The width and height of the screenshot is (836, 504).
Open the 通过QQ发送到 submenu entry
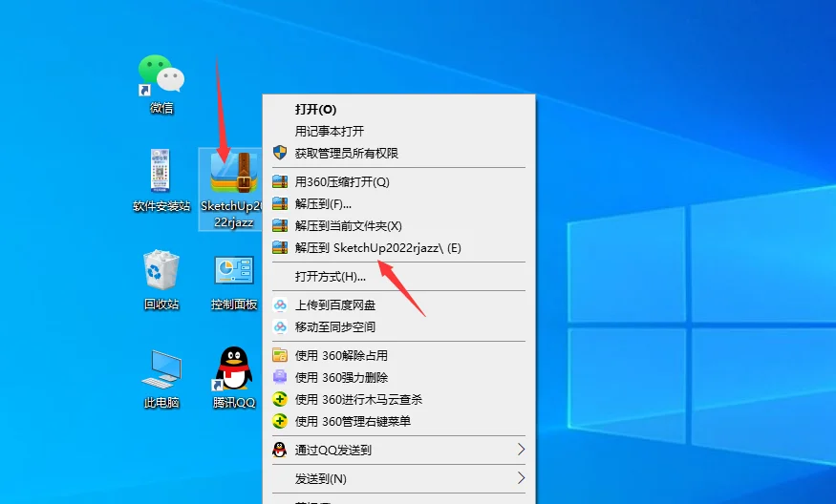[x=398, y=451]
